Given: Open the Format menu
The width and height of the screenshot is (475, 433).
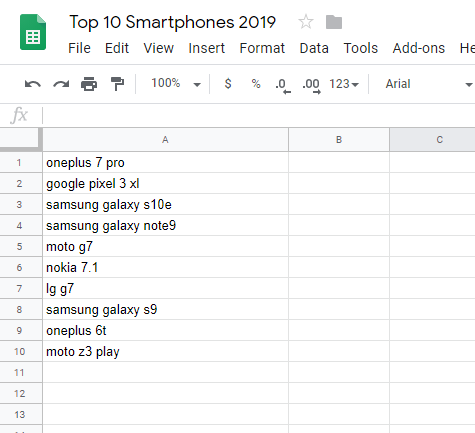Looking at the screenshot, I should pyautogui.click(x=262, y=48).
